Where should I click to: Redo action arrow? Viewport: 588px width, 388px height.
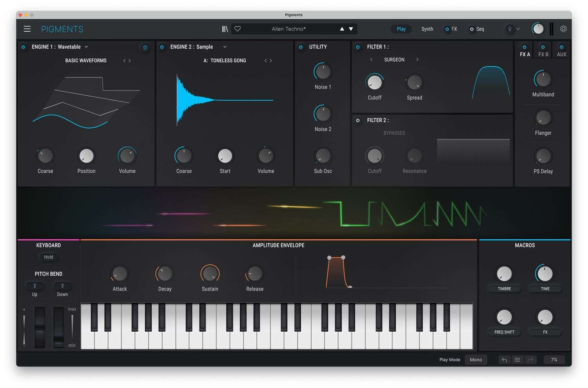coord(530,360)
